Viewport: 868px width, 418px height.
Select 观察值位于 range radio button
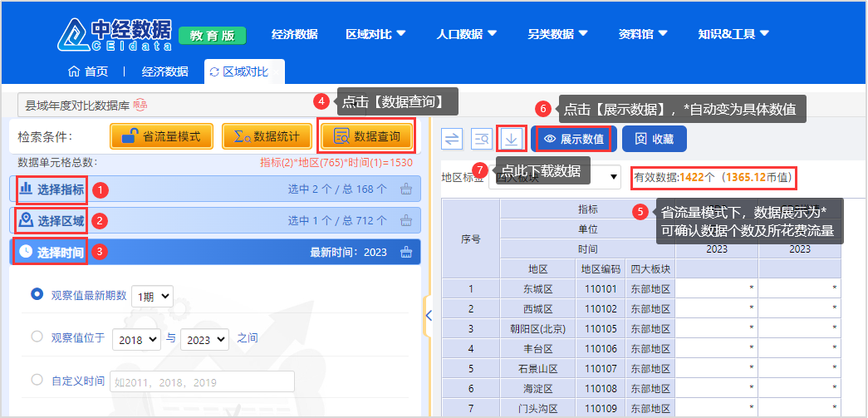(x=37, y=337)
